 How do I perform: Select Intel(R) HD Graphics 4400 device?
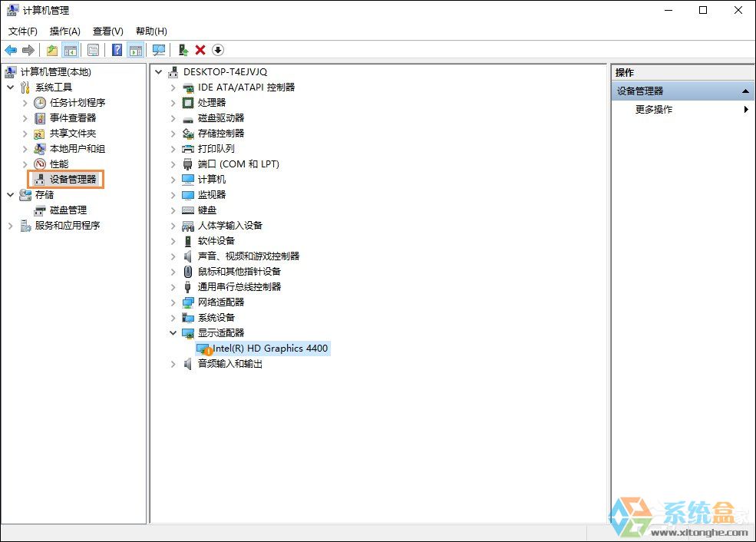pos(270,349)
